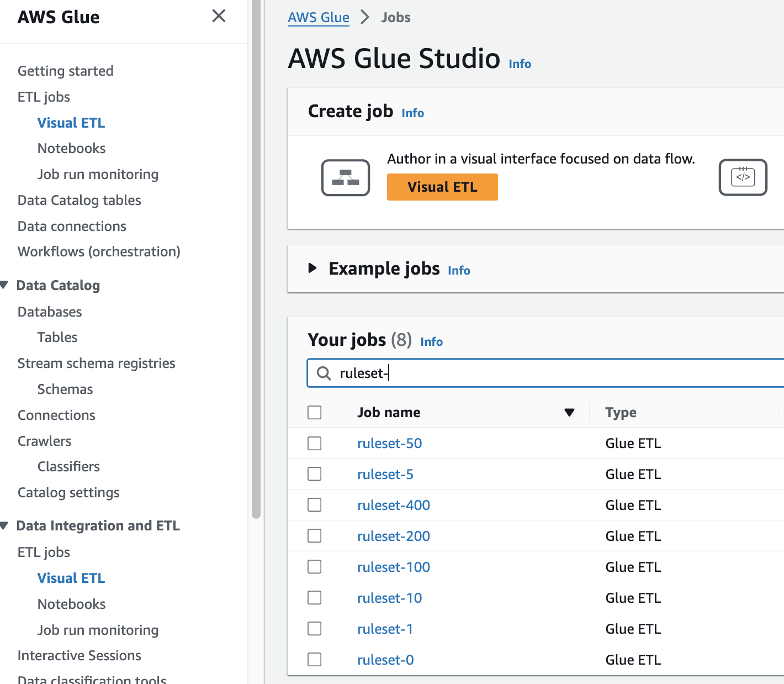Click the breadcrumb chevron separator icon
Screen dimensions: 784x684
pyautogui.click(x=365, y=18)
